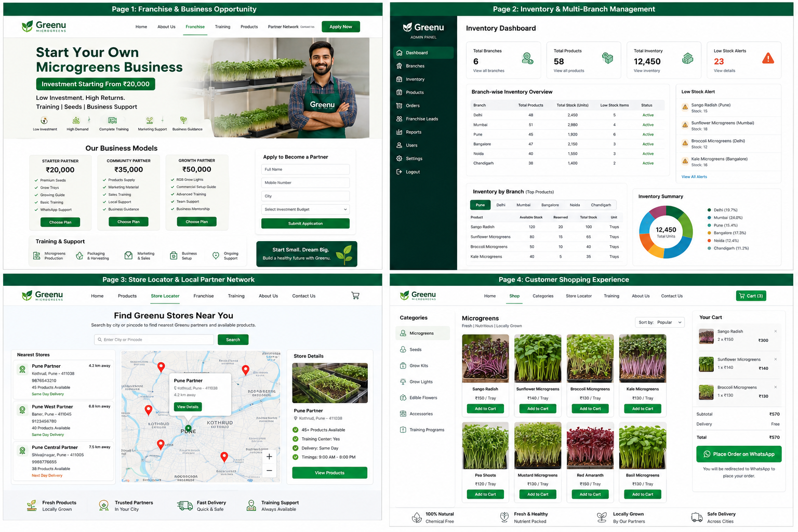Click the View inventory link

click(647, 71)
